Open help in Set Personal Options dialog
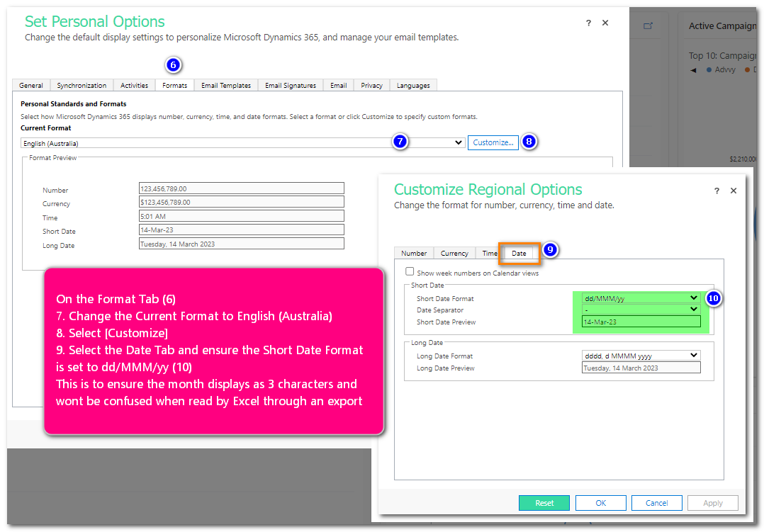Image resolution: width=764 pixels, height=532 pixels. 588,23
